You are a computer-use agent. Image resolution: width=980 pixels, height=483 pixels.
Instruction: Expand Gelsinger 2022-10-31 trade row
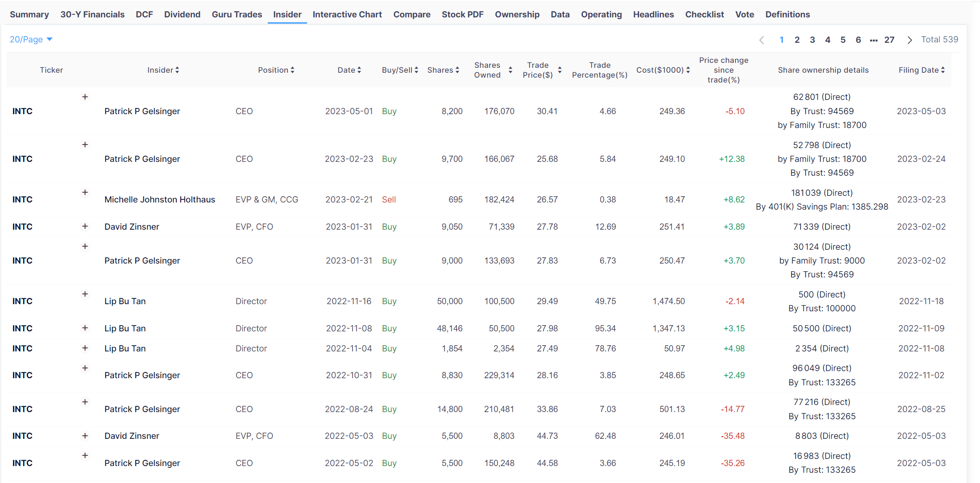click(x=85, y=368)
